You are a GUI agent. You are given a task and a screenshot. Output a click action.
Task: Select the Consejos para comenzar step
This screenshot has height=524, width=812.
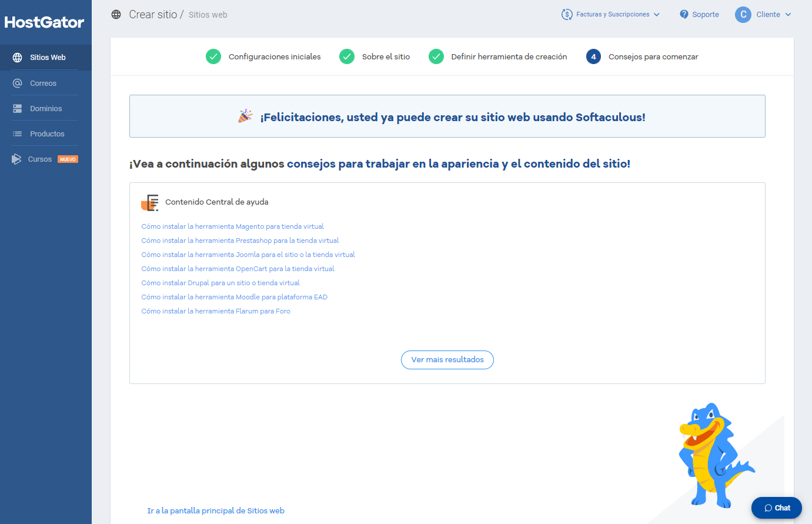tap(653, 57)
